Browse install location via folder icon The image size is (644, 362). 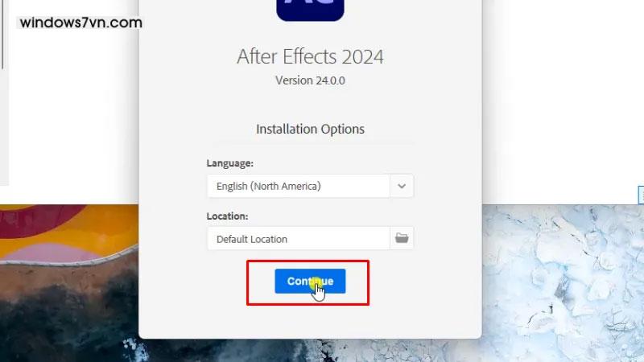pos(402,238)
